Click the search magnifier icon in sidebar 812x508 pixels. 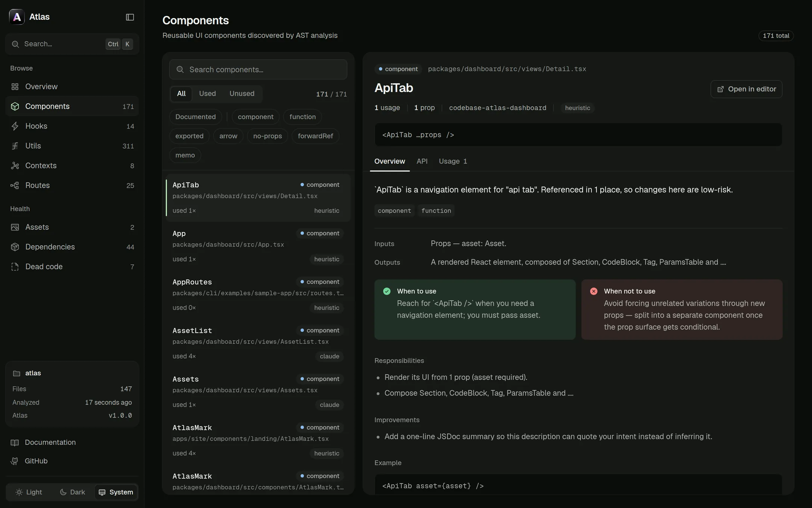(15, 44)
